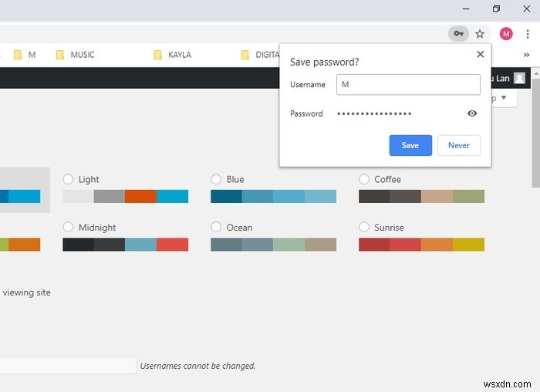Show password with the eye icon
The width and height of the screenshot is (540, 392).
[472, 113]
